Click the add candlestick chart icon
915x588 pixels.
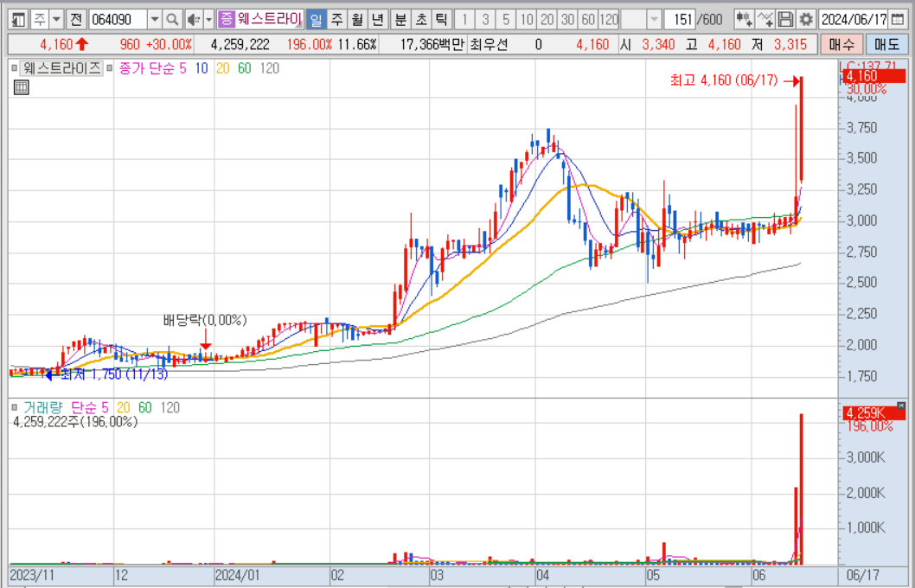tap(744, 19)
